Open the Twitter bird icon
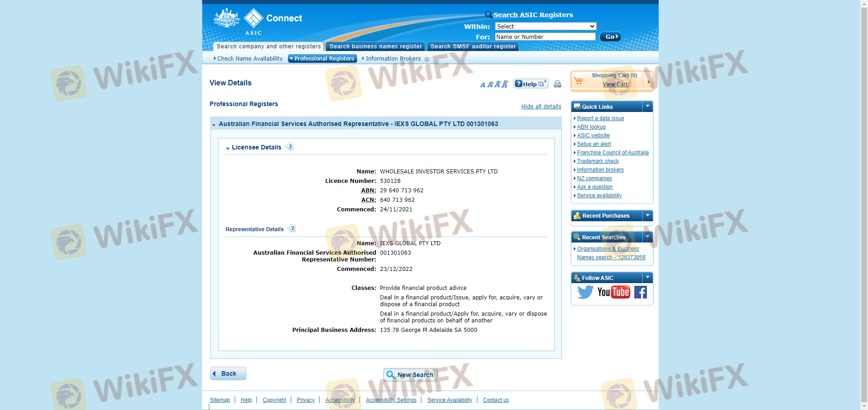 coord(585,292)
